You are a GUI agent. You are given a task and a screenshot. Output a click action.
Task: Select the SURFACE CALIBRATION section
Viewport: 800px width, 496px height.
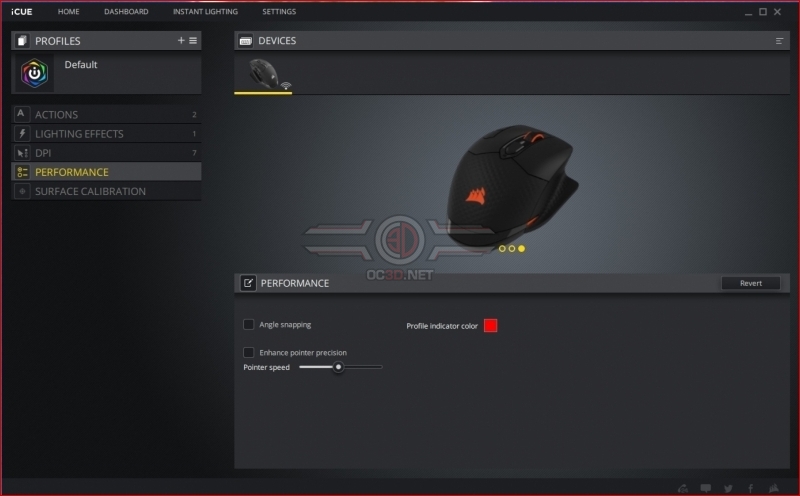[x=106, y=191]
